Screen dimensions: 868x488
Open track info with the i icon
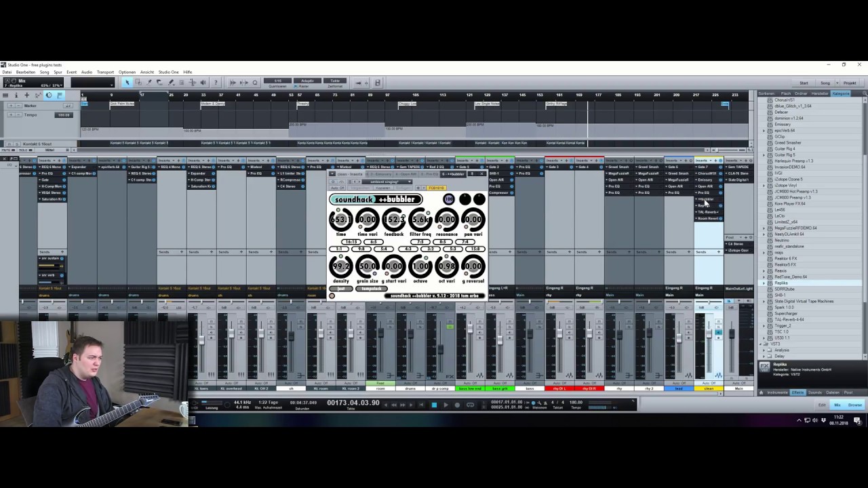point(16,96)
